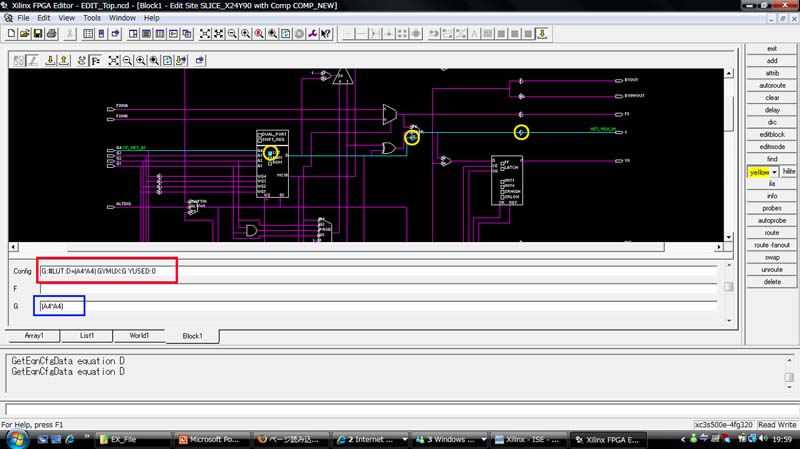Click the Zoom out magnifier in main toolbar
This screenshot has width=800, height=449.
tap(232, 34)
